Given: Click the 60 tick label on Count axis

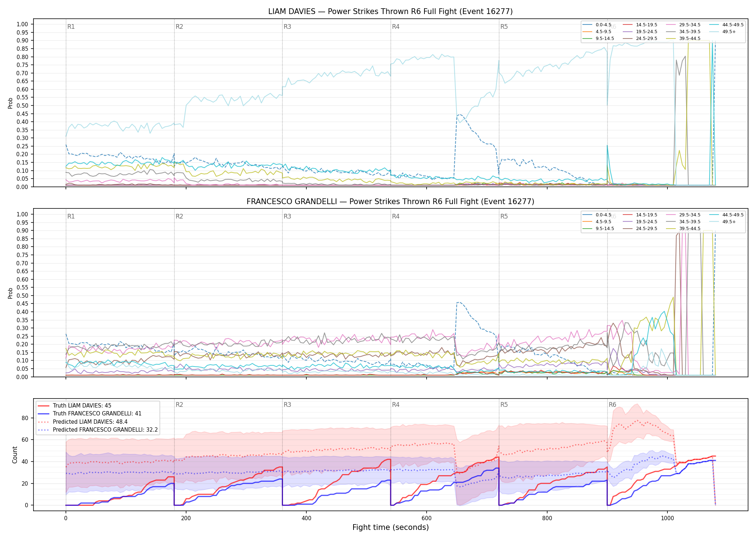Looking at the screenshot, I should point(25,440).
